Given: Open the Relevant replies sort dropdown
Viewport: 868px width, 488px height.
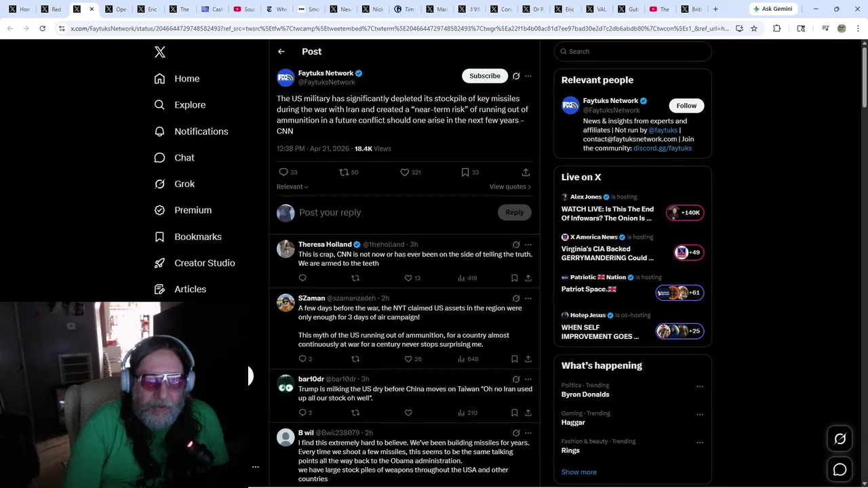Looking at the screenshot, I should (292, 186).
